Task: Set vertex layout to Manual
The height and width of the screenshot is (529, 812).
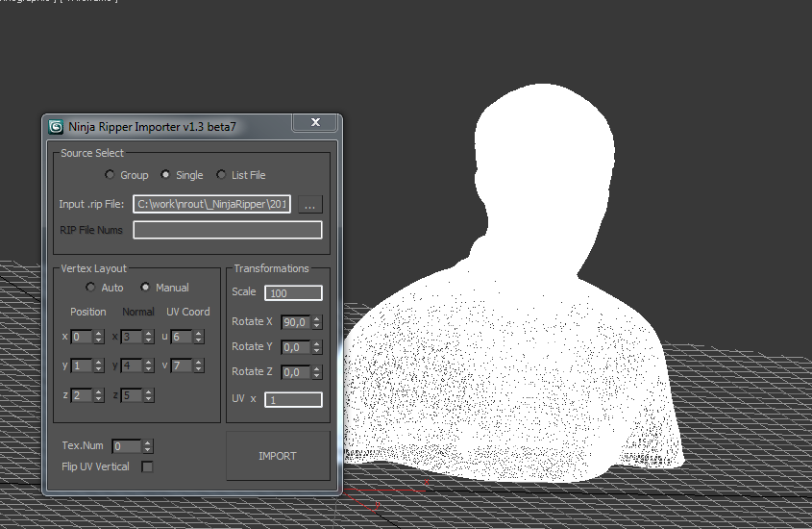Action: click(145, 288)
